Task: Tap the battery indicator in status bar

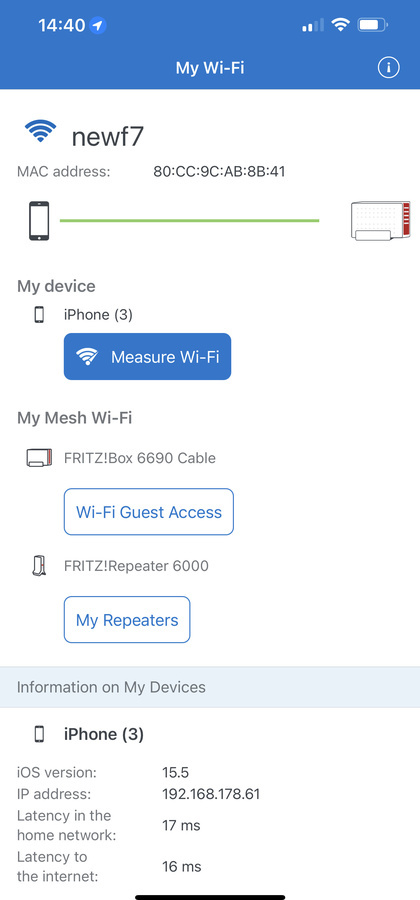Action: (x=373, y=25)
